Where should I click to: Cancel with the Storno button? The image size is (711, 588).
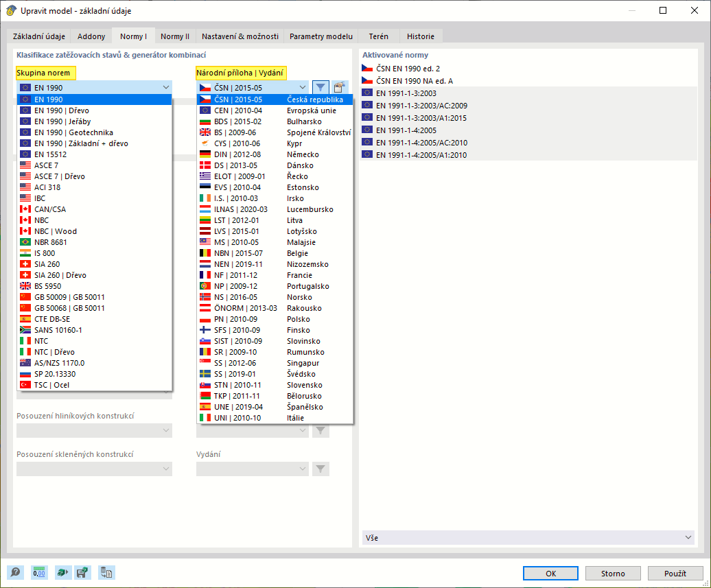coord(613,574)
